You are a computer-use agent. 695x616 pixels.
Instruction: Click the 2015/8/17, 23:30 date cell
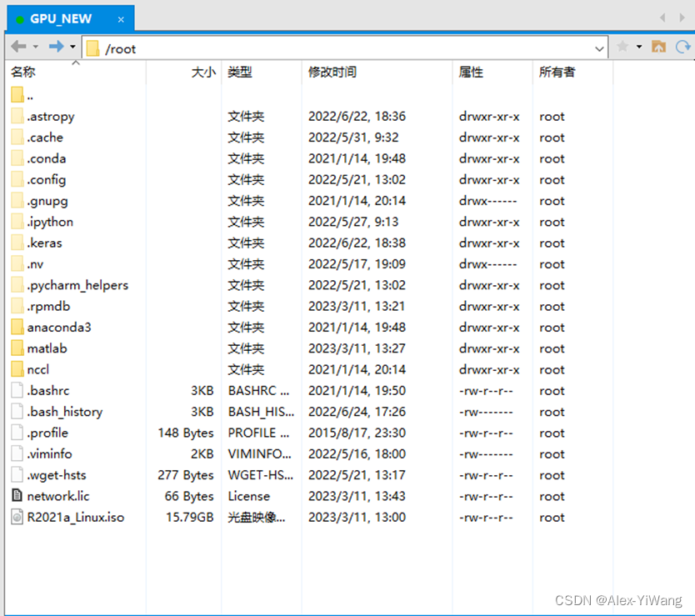click(x=357, y=433)
